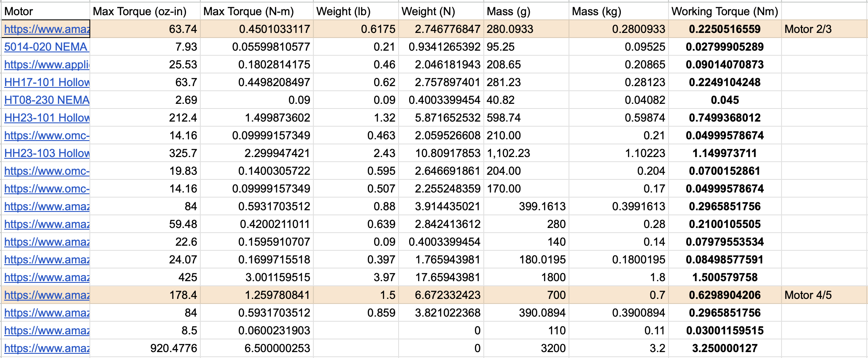This screenshot has width=868, height=358.
Task: Select the working torque 3.250000127 cell
Action: 725,348
